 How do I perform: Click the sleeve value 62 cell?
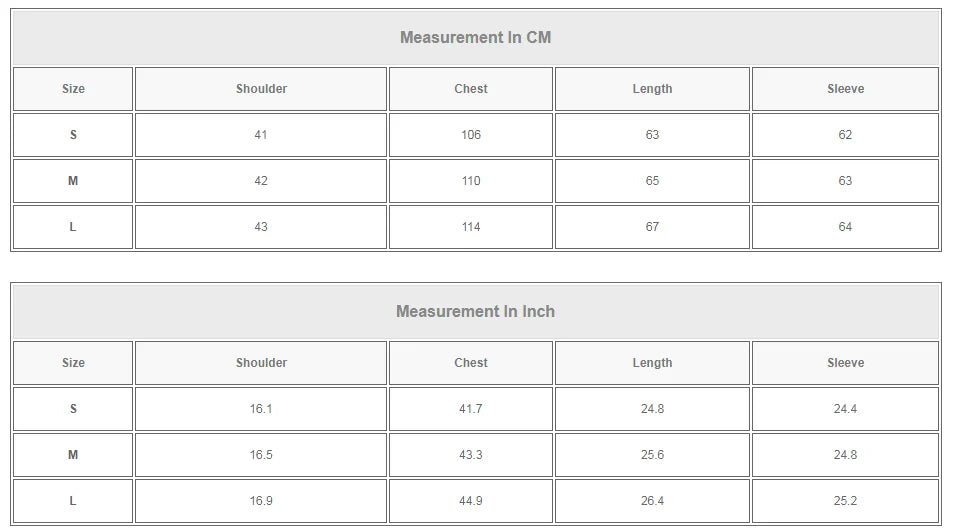point(845,135)
